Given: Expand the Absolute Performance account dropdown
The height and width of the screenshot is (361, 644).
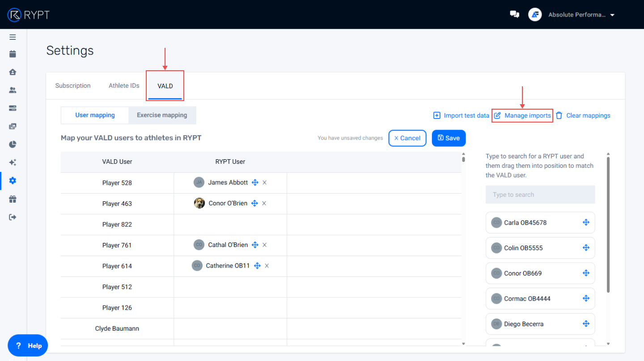Looking at the screenshot, I should (612, 15).
